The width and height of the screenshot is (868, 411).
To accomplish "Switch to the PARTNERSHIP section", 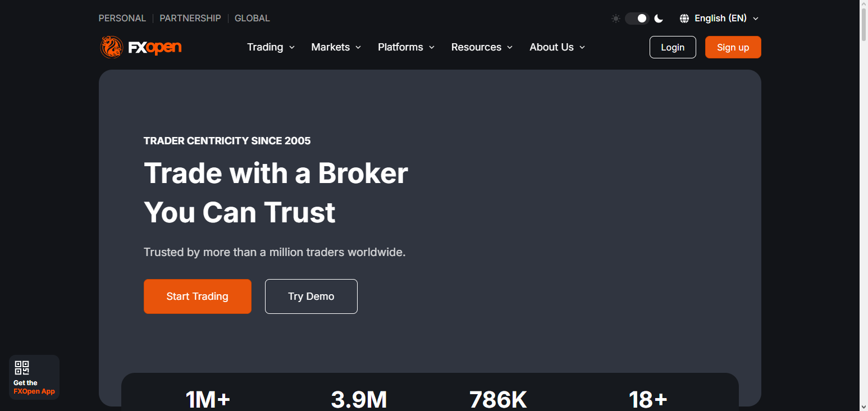I will click(190, 19).
